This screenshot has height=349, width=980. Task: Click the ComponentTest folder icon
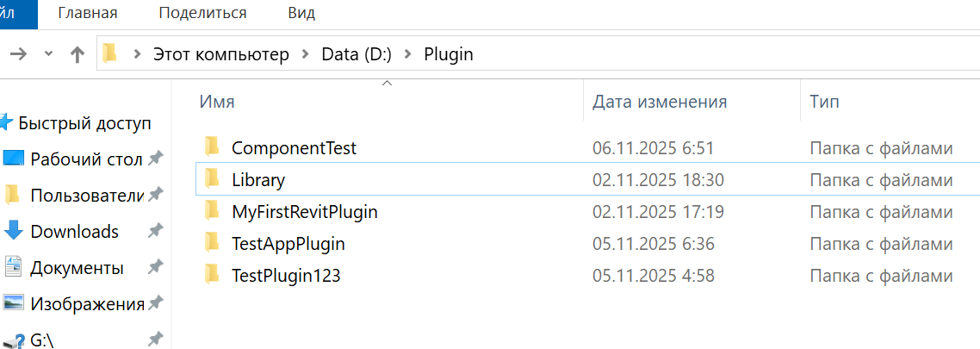[x=212, y=147]
